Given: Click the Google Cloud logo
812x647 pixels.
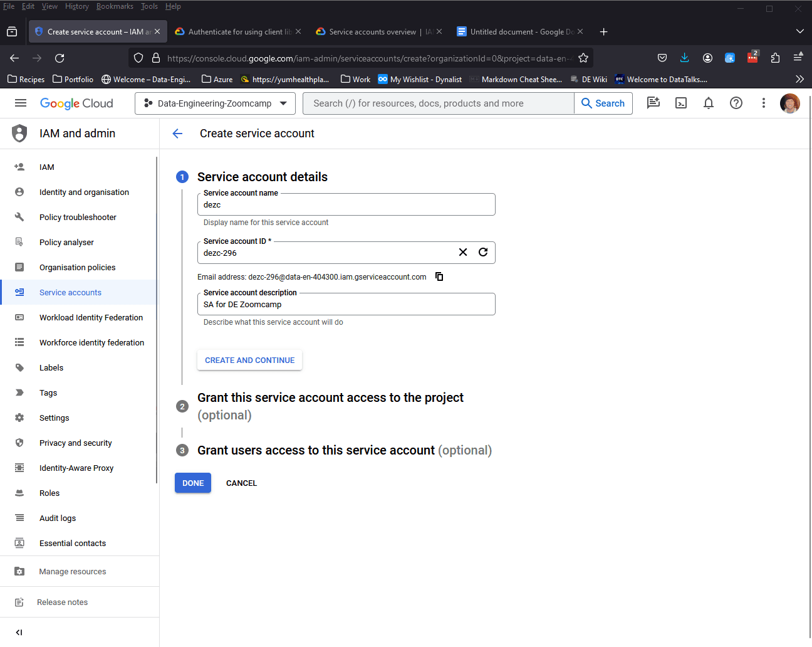Looking at the screenshot, I should 76,103.
